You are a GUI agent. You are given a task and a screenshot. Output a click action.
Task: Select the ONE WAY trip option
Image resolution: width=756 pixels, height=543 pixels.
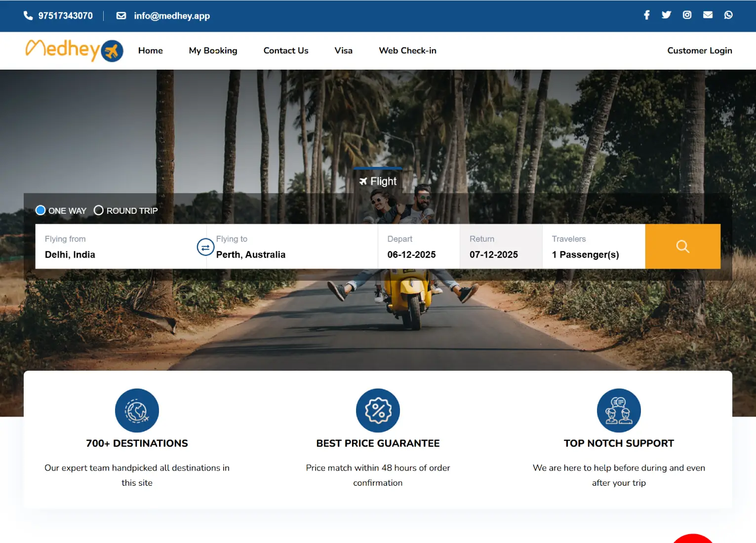(x=41, y=211)
